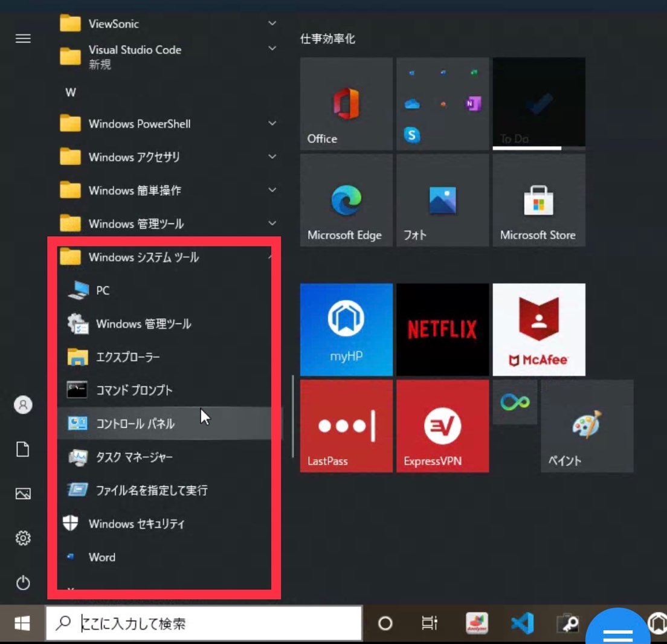Open the user account icon in the sidebar
Screen dimensions: 667x644
point(23,405)
